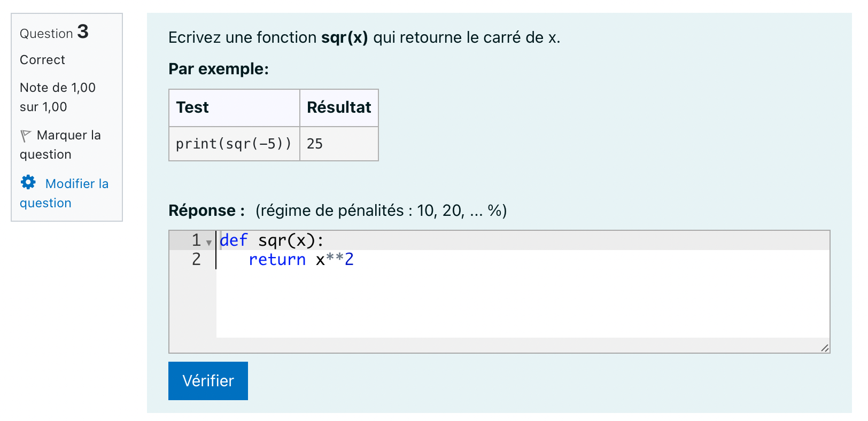Image resolution: width=868 pixels, height=421 pixels.
Task: Click the print(sqr(-5)) test cell
Action: (x=234, y=144)
